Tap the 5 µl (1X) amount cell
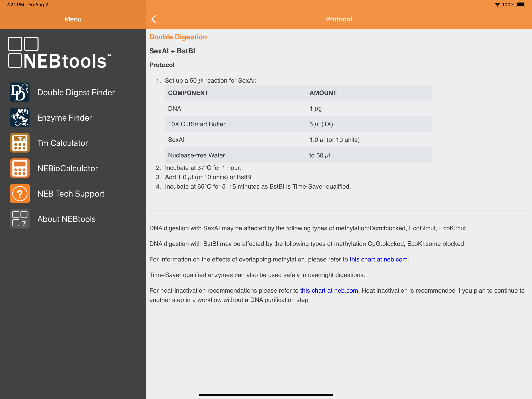Screen dimensions: 532x399 (x=321, y=124)
